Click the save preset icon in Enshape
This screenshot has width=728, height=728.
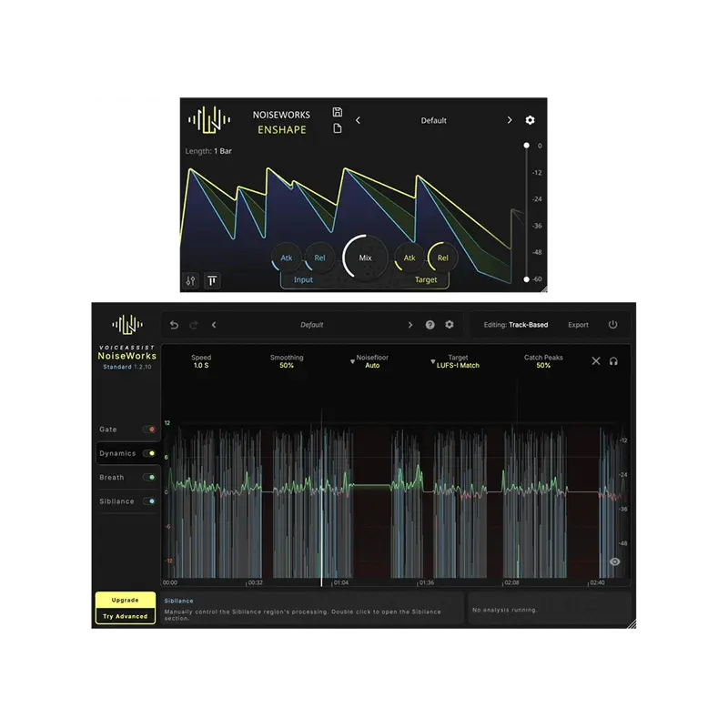(338, 112)
